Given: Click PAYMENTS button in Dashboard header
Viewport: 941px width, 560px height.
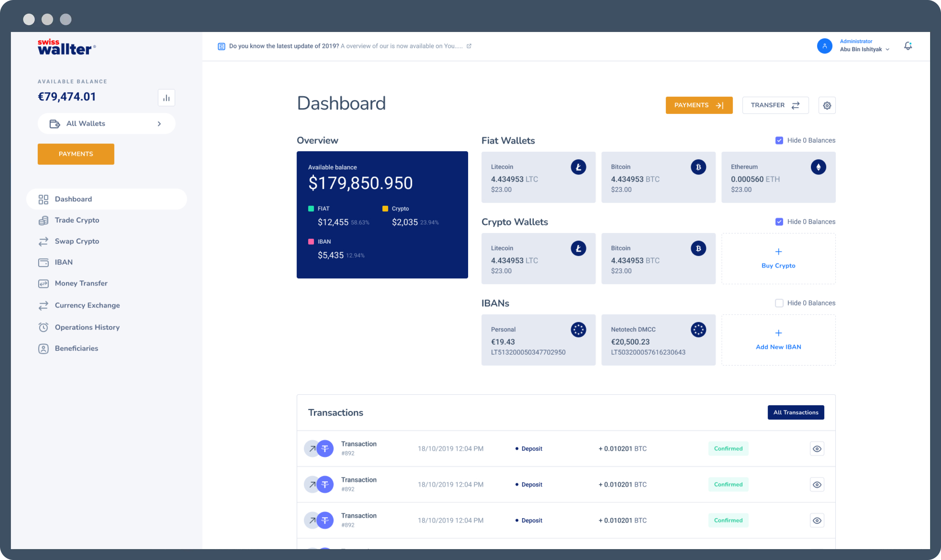Looking at the screenshot, I should [x=699, y=105].
